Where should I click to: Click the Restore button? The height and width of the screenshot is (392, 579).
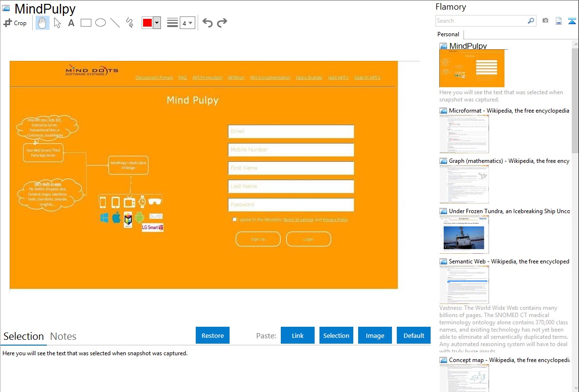213,335
